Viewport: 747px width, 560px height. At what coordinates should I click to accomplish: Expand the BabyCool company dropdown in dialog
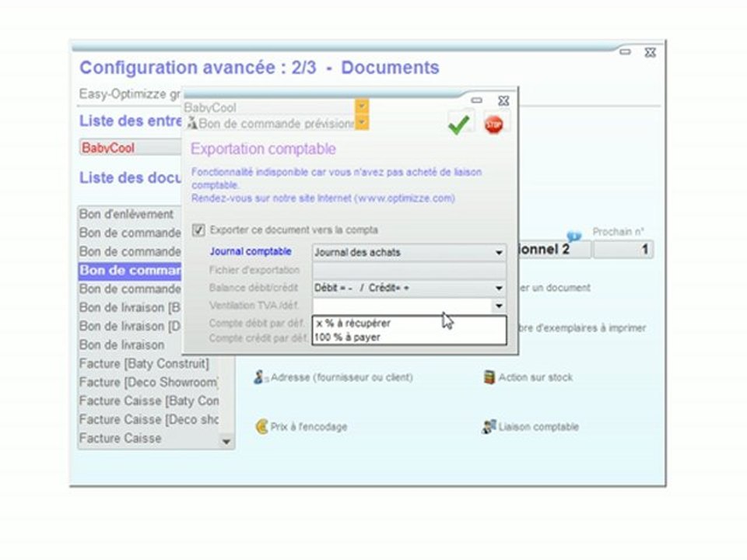coord(362,106)
